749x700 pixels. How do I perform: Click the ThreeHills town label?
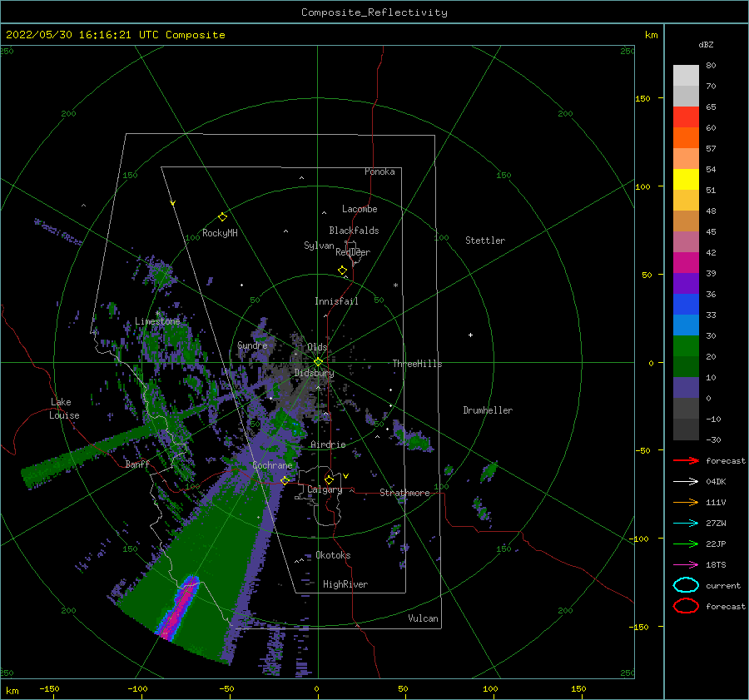pyautogui.click(x=418, y=364)
